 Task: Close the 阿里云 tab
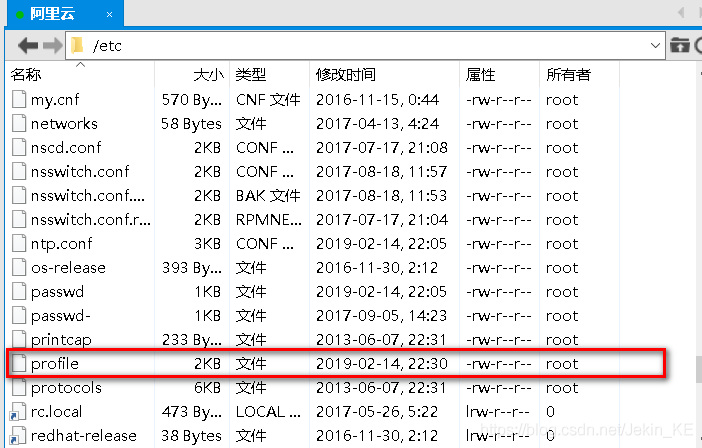tap(109, 15)
